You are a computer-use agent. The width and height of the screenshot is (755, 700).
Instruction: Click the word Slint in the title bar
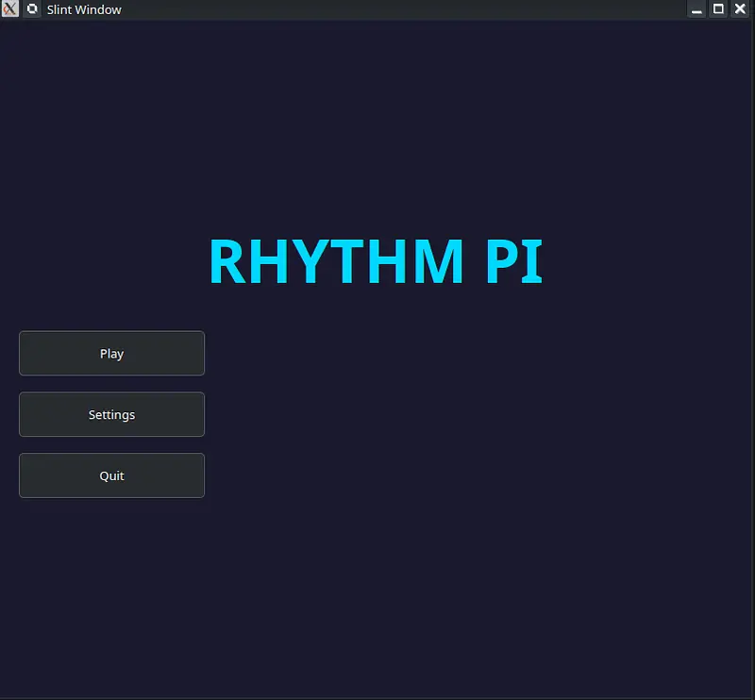coord(61,9)
